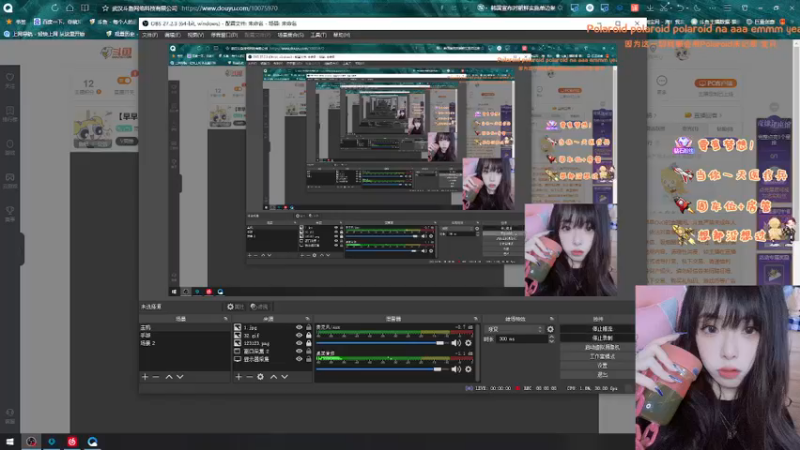Image resolution: width=800 pixels, height=450 pixels.
Task: Open OBS 设置 Settings from the Controls panel
Action: pos(597,366)
